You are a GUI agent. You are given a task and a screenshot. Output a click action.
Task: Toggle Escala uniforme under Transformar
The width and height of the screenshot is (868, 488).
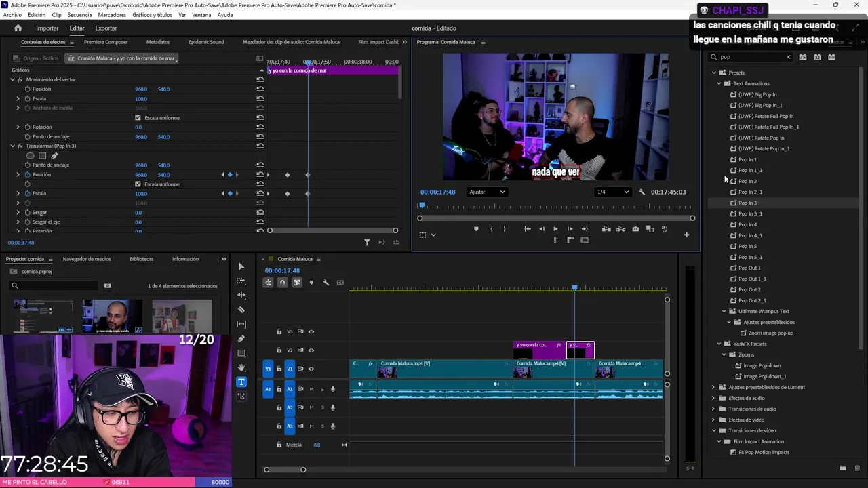pos(138,184)
